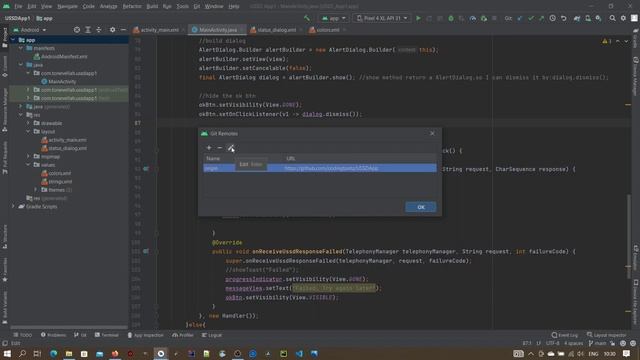Image resolution: width=640 pixels, height=360 pixels.
Task: Open the app run configuration dropdown
Action: (x=333, y=18)
